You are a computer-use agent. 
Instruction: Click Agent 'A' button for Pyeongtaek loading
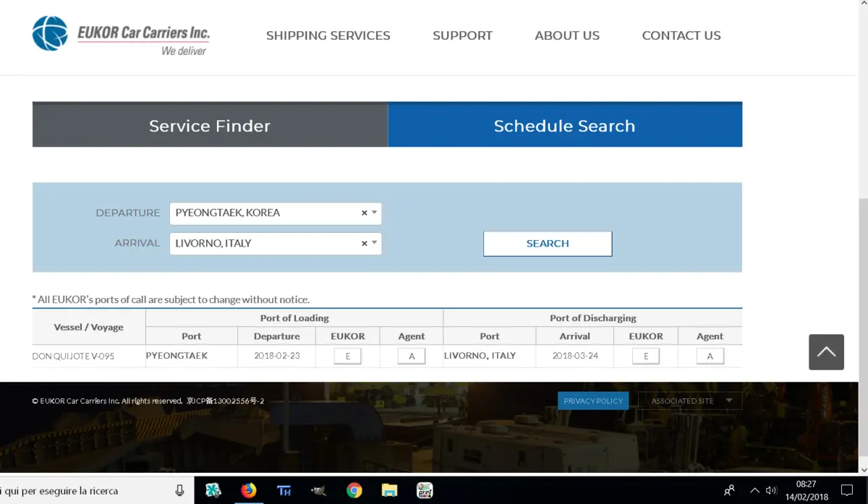[412, 356]
